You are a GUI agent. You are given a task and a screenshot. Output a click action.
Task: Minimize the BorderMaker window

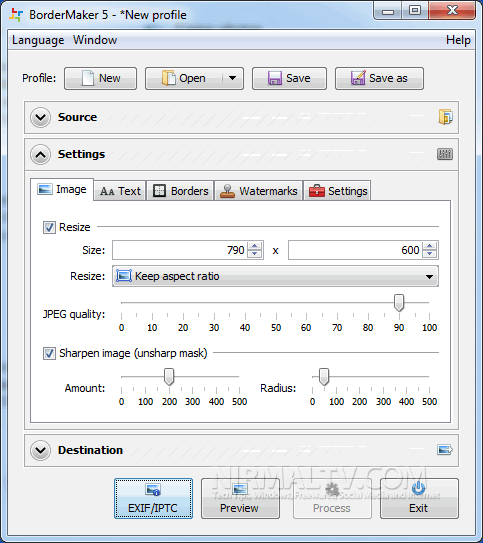388,10
